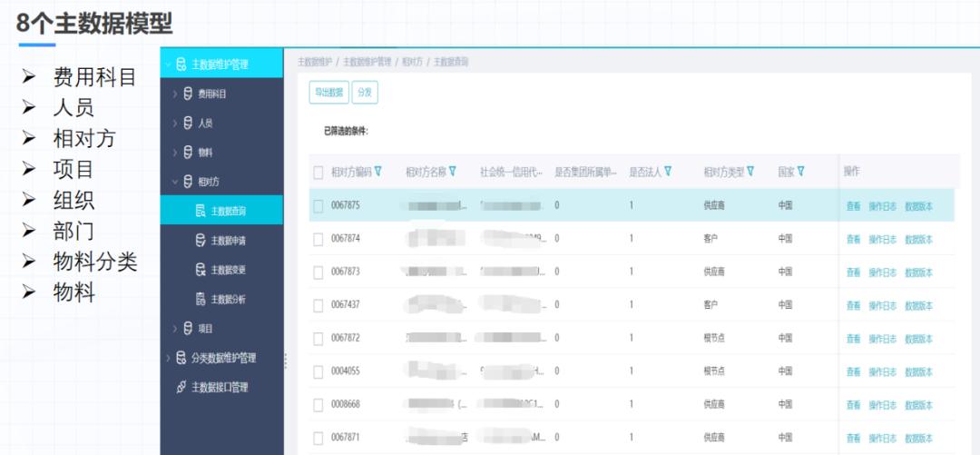This screenshot has height=455, width=980.
Task: Collapse the 相对方 sidebar section
Action: [175, 182]
